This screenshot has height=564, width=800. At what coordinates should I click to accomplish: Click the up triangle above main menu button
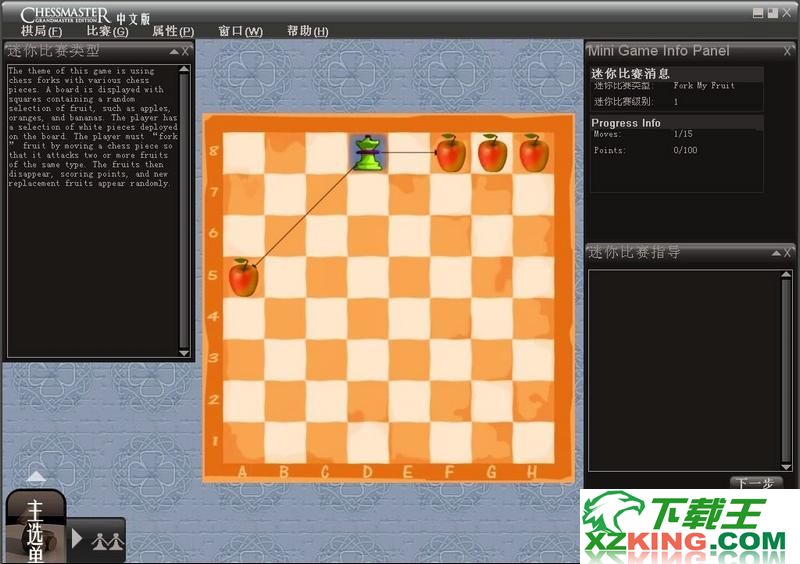[36, 476]
